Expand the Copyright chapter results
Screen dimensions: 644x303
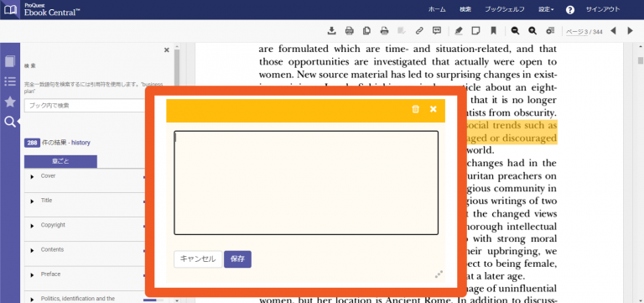coord(32,226)
